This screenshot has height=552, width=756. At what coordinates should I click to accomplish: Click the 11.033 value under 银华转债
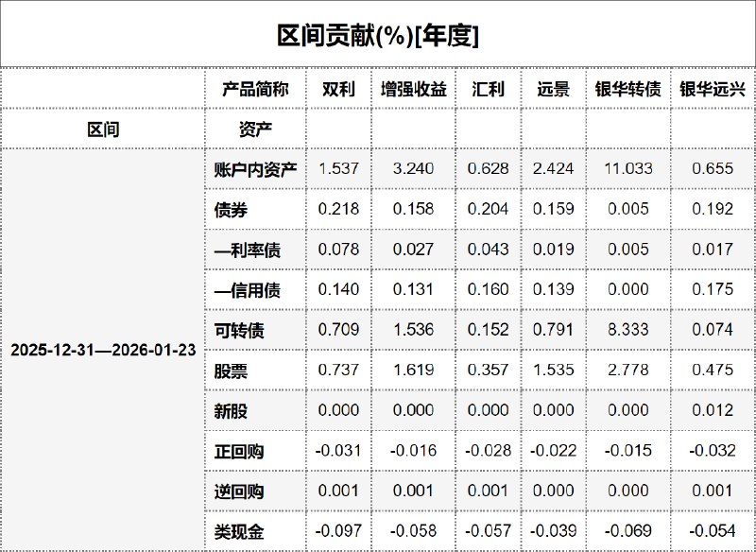click(x=627, y=170)
